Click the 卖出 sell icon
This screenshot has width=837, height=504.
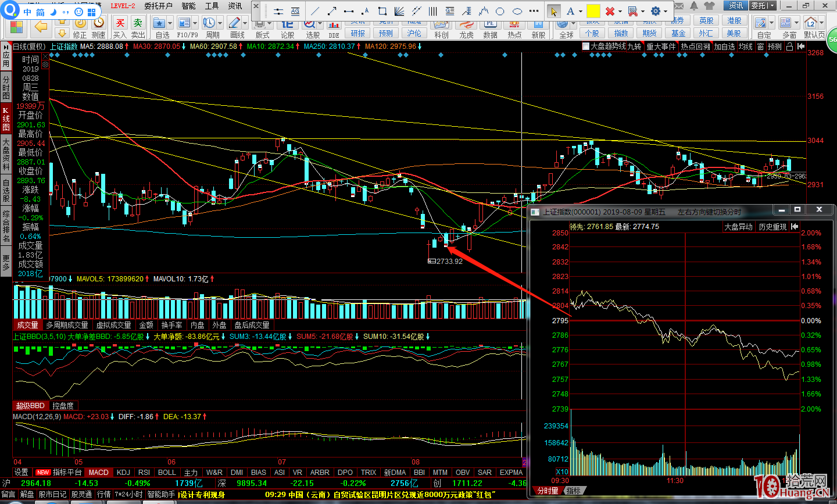pos(138,23)
